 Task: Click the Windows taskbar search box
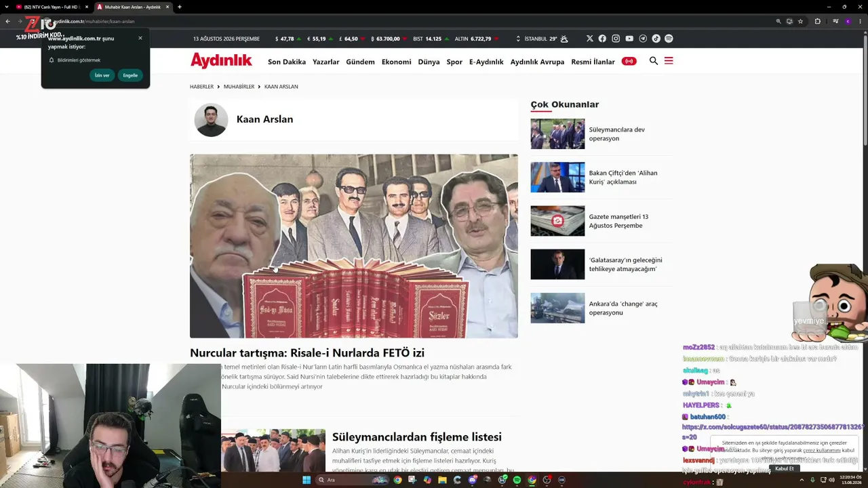pos(353,480)
